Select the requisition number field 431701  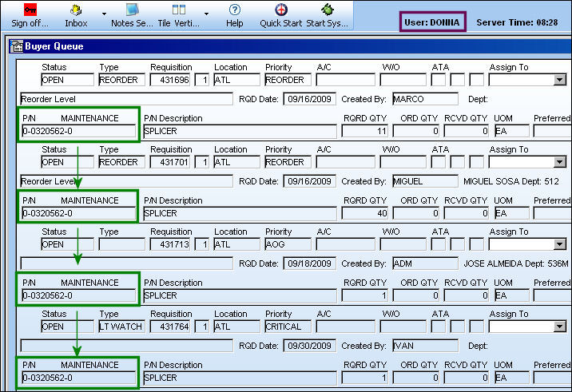pyautogui.click(x=170, y=162)
